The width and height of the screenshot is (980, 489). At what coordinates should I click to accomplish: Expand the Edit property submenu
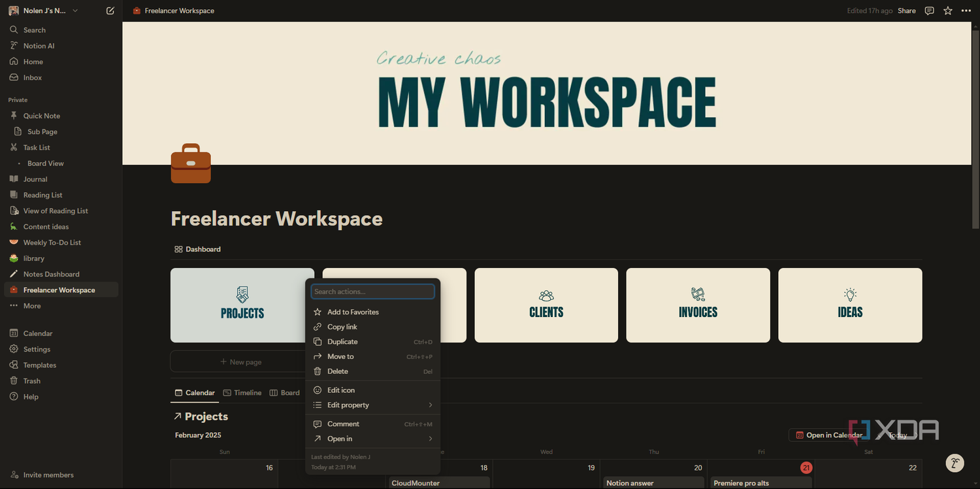[372, 405]
